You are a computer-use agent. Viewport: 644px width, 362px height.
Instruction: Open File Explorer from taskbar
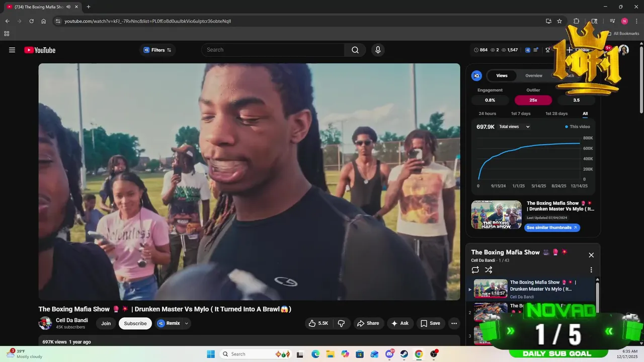[x=330, y=354]
